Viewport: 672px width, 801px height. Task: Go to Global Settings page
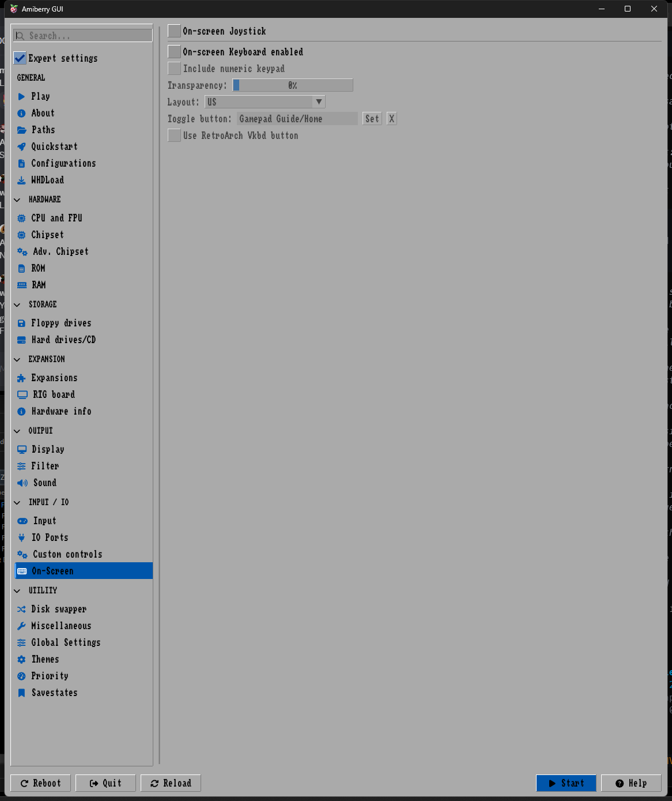[x=84, y=642]
